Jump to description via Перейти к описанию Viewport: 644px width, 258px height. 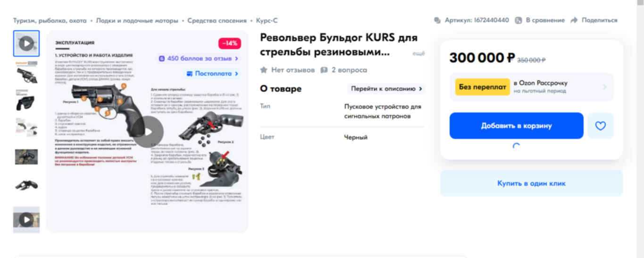386,89
